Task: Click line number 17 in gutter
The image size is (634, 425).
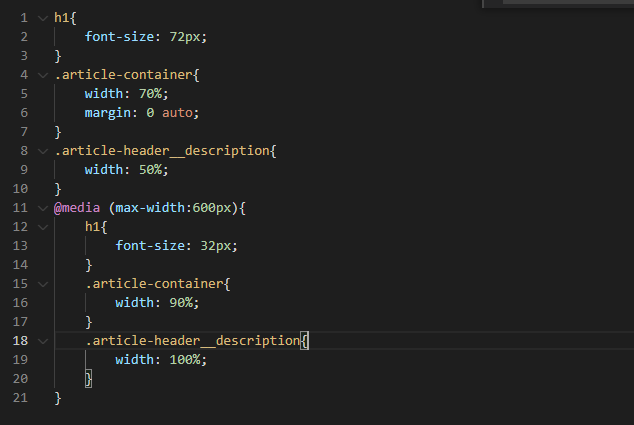Action: (20, 322)
